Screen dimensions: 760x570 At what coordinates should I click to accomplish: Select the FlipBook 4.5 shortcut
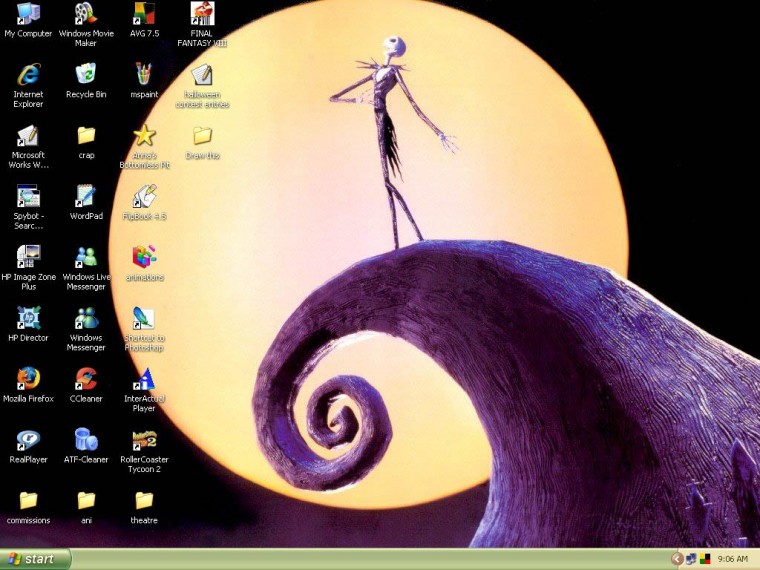point(144,197)
